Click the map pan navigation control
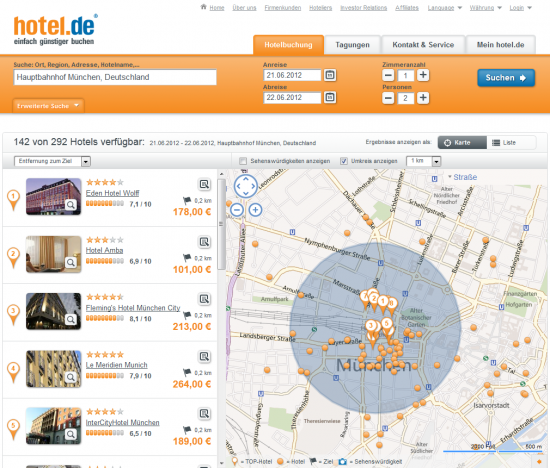The width and height of the screenshot is (550, 468). 246,186
